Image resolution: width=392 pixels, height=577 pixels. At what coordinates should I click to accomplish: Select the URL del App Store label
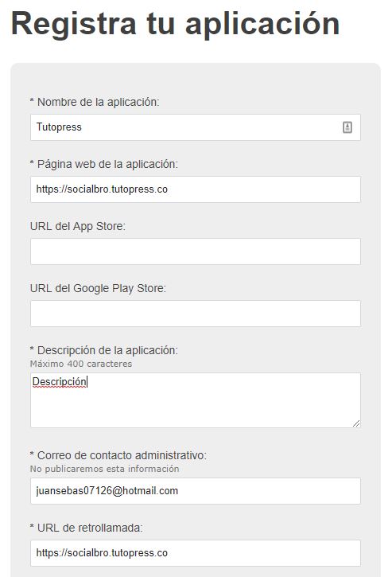pyautogui.click(x=78, y=226)
